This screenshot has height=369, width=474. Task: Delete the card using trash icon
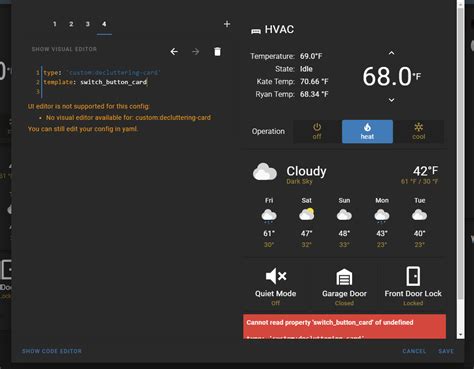click(x=217, y=52)
